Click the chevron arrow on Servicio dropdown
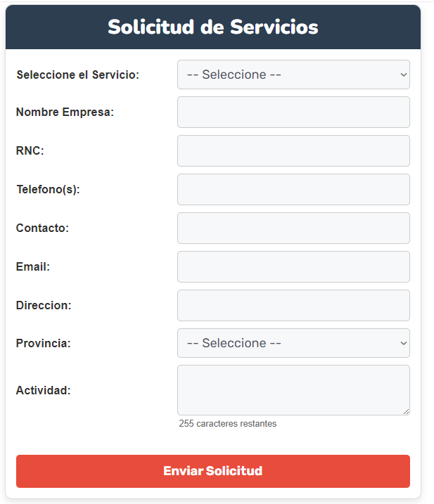 pos(404,75)
